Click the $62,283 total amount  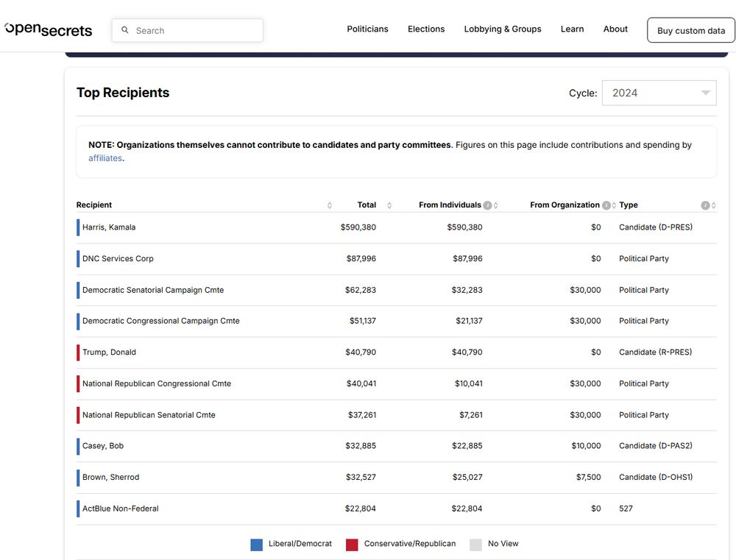(361, 290)
